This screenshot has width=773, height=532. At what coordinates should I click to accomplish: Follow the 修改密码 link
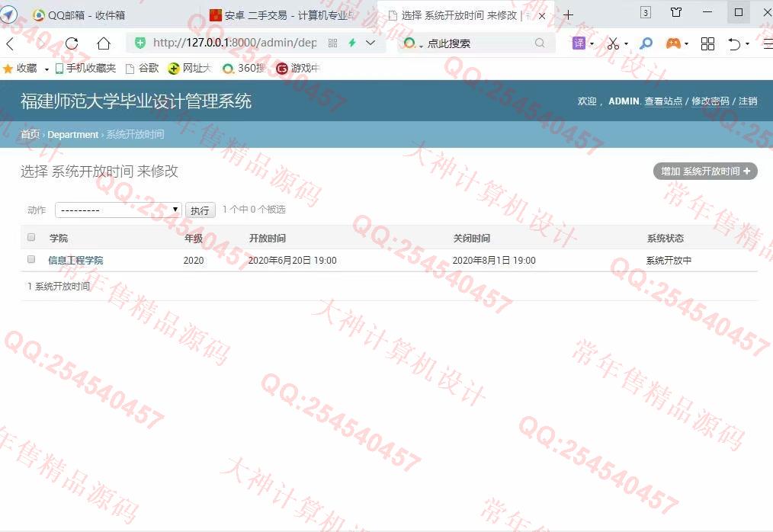pyautogui.click(x=710, y=101)
